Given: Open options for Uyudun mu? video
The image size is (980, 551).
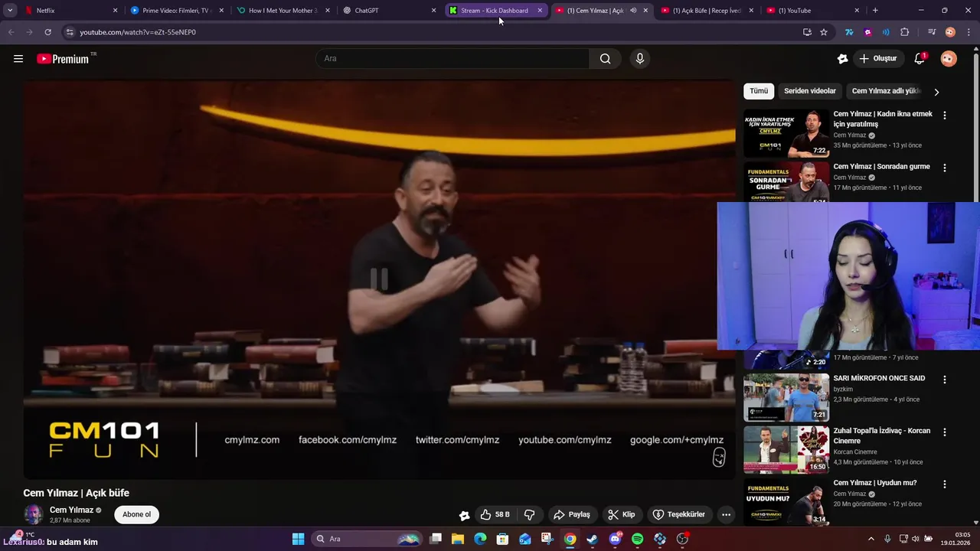Looking at the screenshot, I should pyautogui.click(x=944, y=484).
